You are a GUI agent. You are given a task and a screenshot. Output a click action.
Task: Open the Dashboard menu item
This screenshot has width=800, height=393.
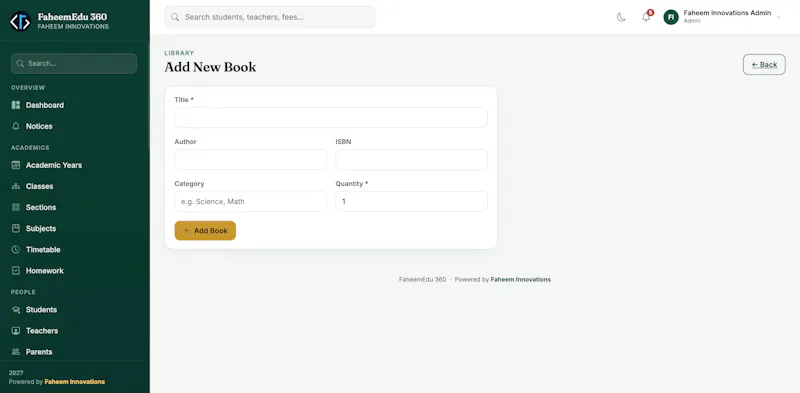pyautogui.click(x=73, y=105)
